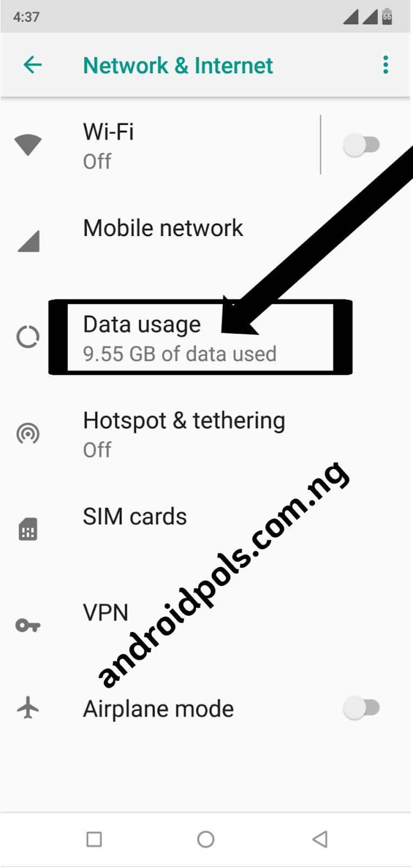This screenshot has height=868, width=413.
Task: Tap the back arrow icon
Action: [33, 65]
